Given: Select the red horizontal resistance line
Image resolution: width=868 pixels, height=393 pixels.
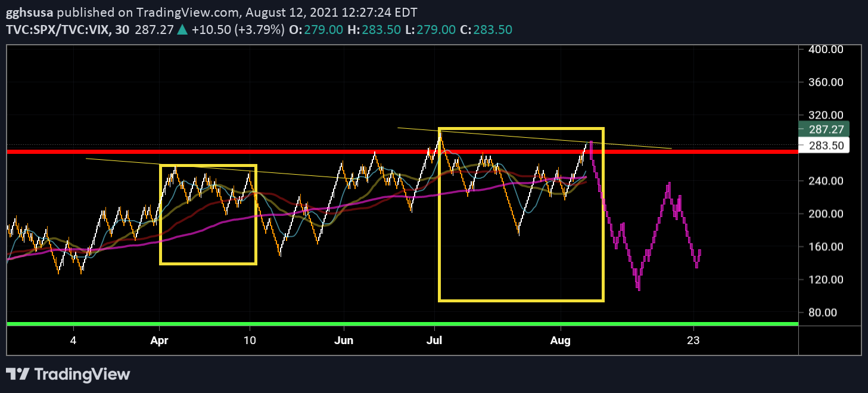Looking at the screenshot, I should tap(403, 151).
